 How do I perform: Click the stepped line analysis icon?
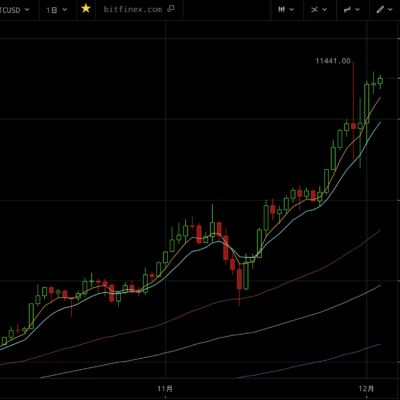[347, 10]
